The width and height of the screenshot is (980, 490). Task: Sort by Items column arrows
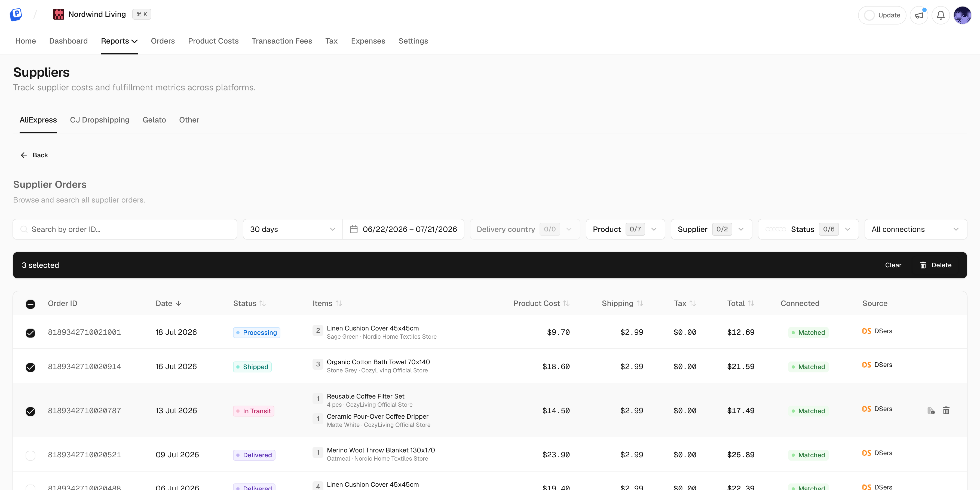click(339, 303)
